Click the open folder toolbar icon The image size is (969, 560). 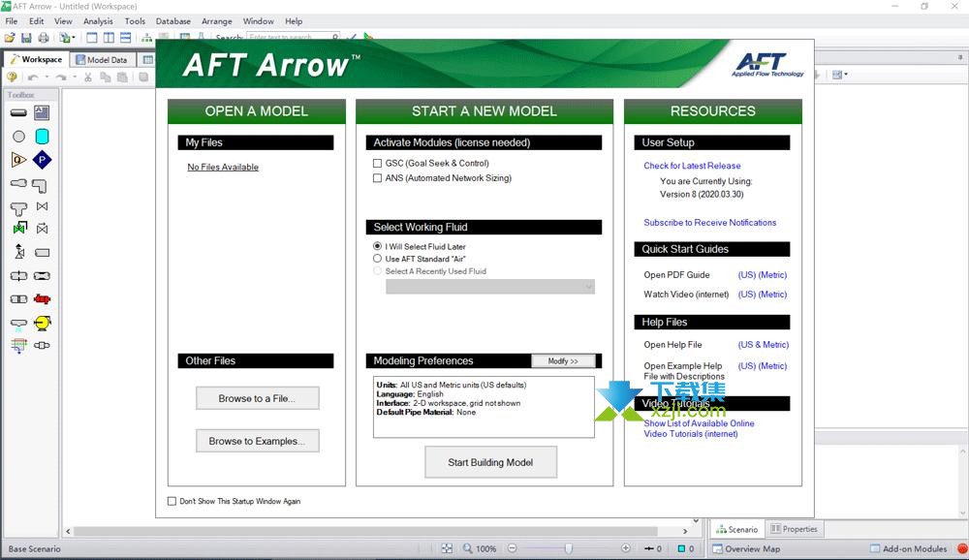coord(10,39)
